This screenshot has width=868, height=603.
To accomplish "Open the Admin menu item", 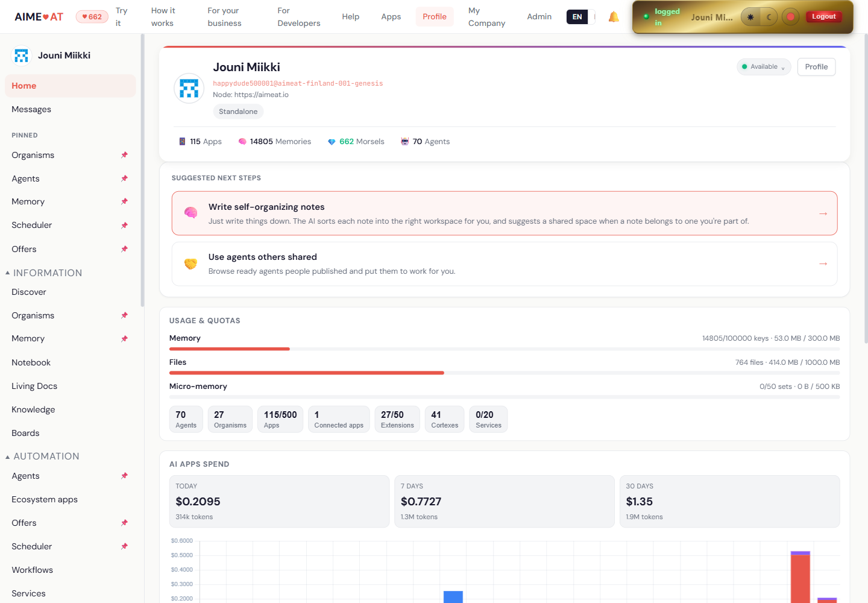I will click(539, 17).
